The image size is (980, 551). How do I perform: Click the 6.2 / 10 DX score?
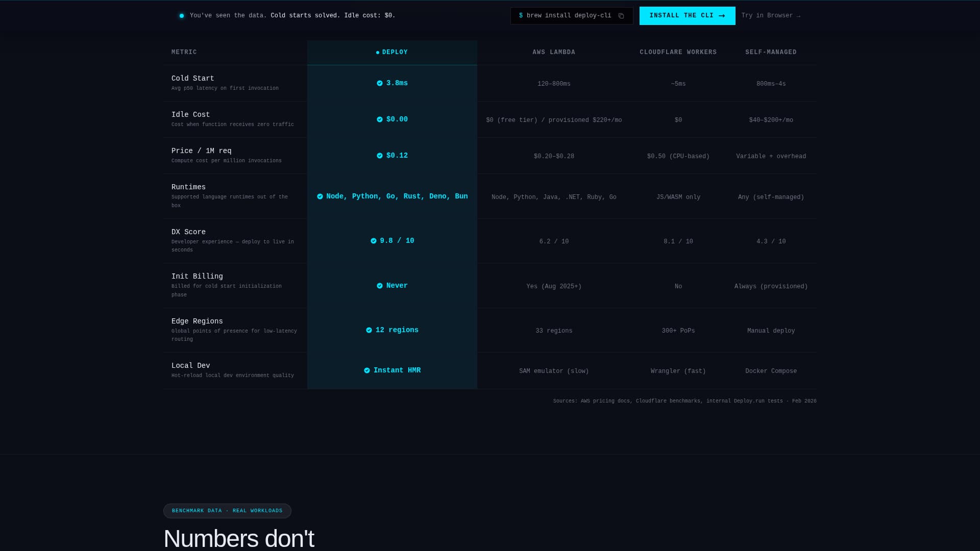(554, 242)
